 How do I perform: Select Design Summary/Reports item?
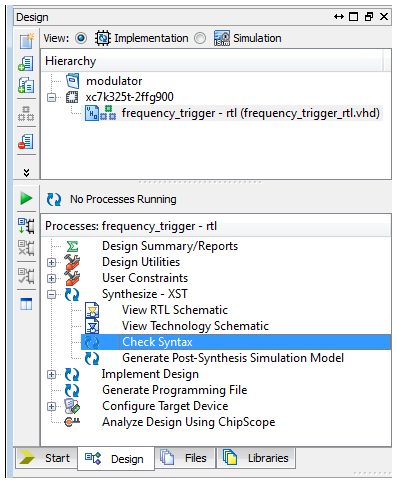[x=170, y=246]
